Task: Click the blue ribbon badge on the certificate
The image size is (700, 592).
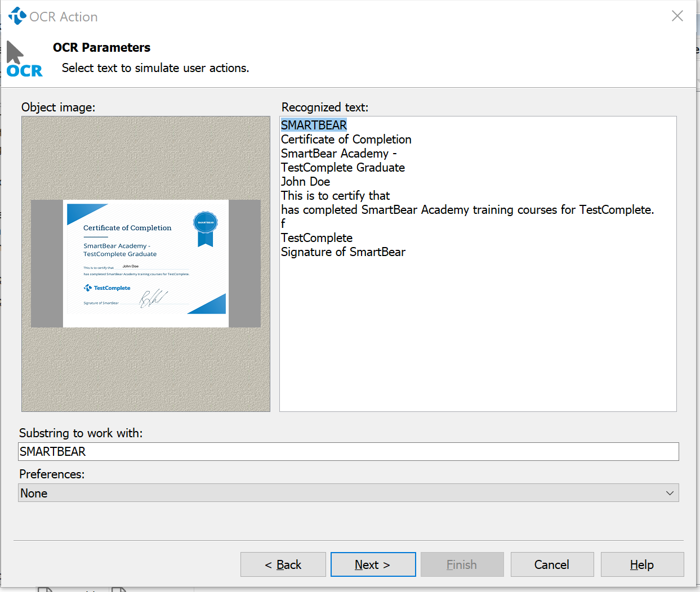Action: tap(206, 228)
